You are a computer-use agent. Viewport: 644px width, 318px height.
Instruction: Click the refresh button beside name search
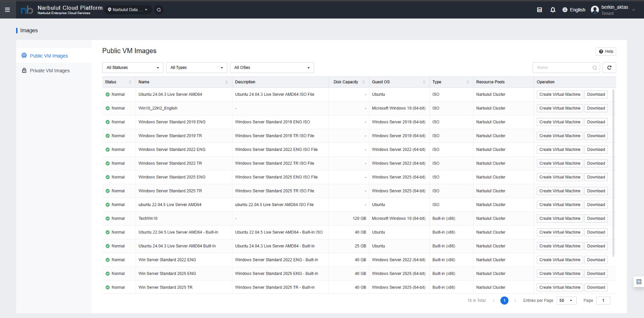tap(609, 68)
